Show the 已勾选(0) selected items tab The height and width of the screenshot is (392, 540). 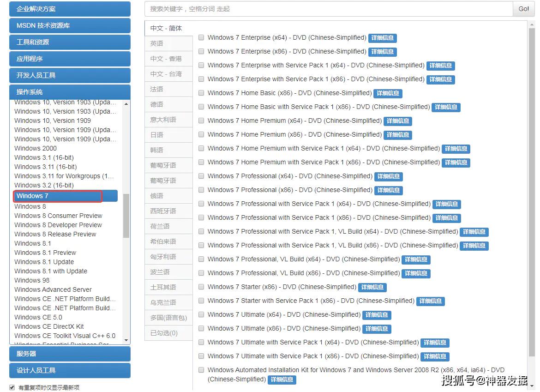168,333
